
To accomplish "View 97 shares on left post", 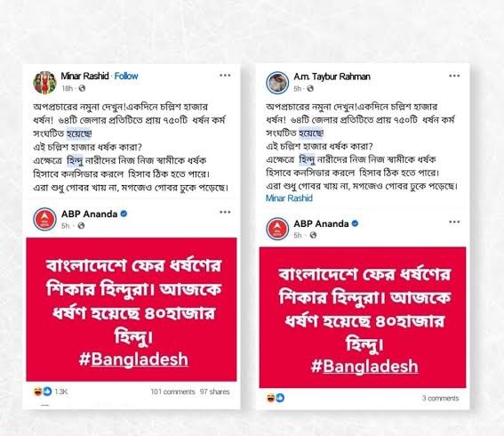I will pos(215,392).
